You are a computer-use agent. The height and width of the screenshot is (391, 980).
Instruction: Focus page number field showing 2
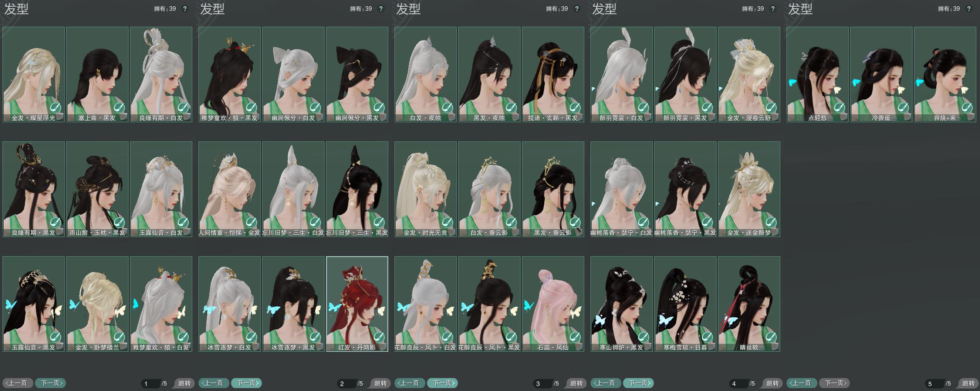tap(347, 383)
